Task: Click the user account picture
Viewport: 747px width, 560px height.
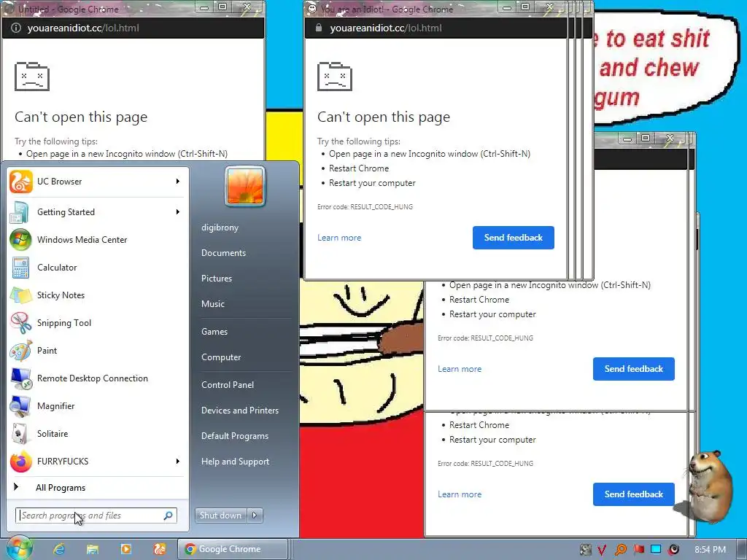Action: [x=245, y=186]
